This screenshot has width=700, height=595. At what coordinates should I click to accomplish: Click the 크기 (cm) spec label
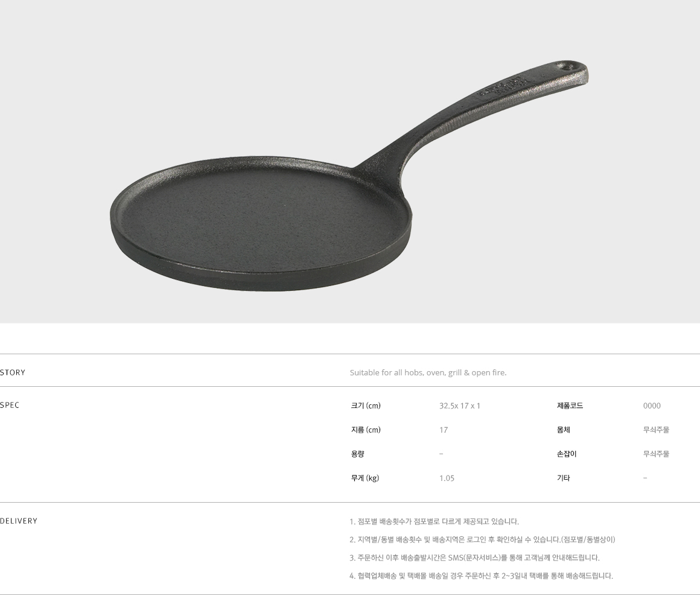(x=366, y=406)
